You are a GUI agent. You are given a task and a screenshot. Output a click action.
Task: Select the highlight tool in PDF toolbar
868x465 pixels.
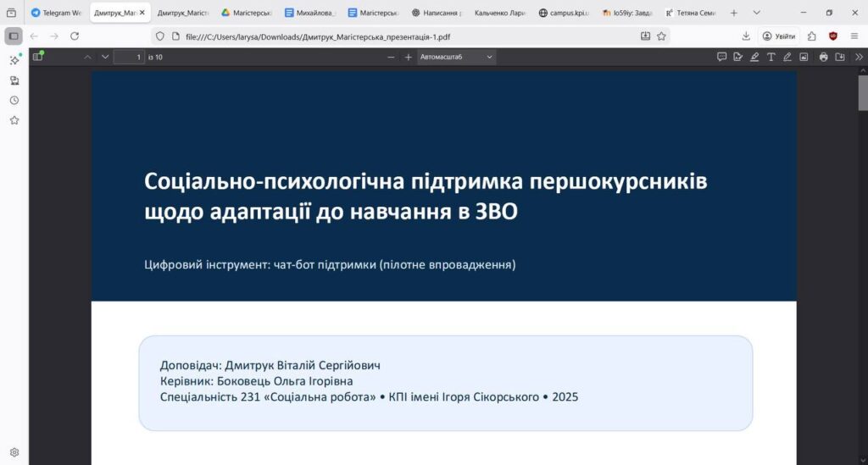(x=754, y=57)
